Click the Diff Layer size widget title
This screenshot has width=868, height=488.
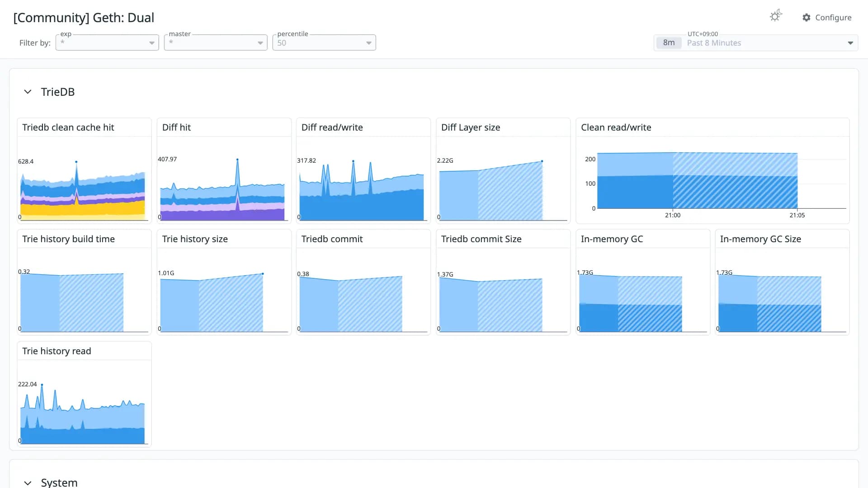pos(471,127)
